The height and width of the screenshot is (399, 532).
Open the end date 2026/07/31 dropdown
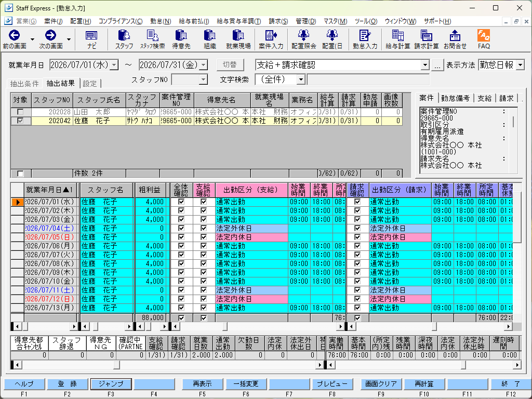pyautogui.click(x=203, y=65)
